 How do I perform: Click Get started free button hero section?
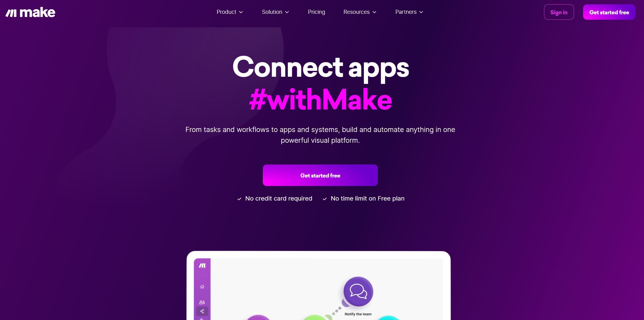click(x=320, y=175)
